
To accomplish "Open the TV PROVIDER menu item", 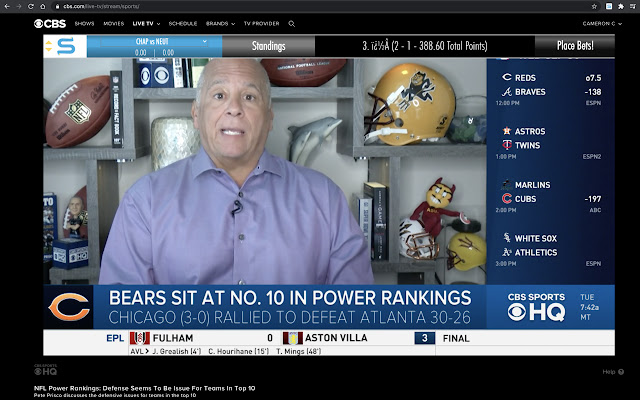I will tap(262, 24).
